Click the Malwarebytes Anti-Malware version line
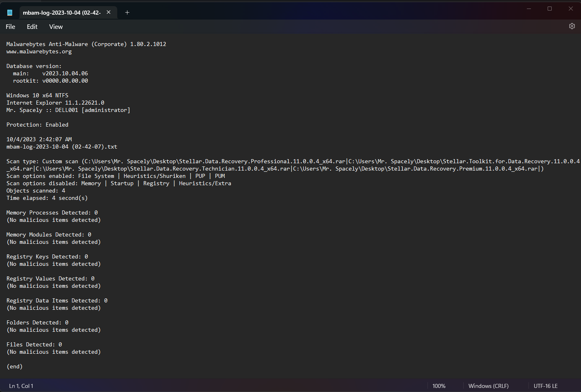The image size is (581, 392). pyautogui.click(x=86, y=44)
